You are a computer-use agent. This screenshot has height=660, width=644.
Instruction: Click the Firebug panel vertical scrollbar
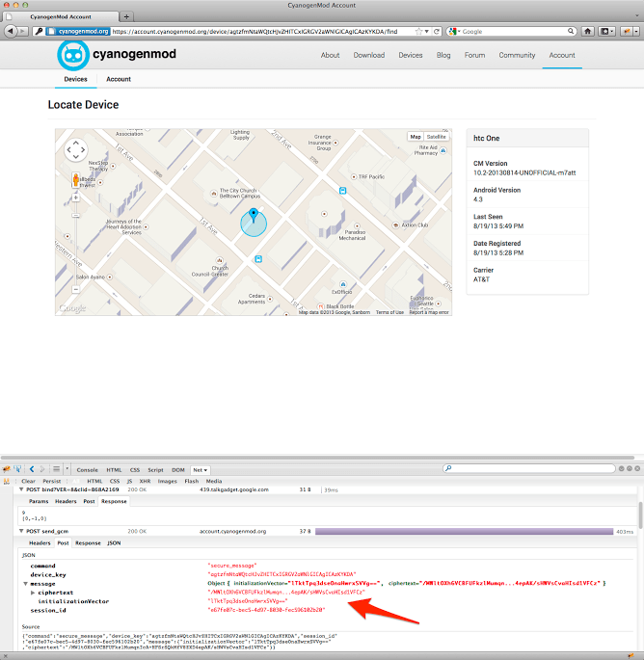tap(641, 515)
